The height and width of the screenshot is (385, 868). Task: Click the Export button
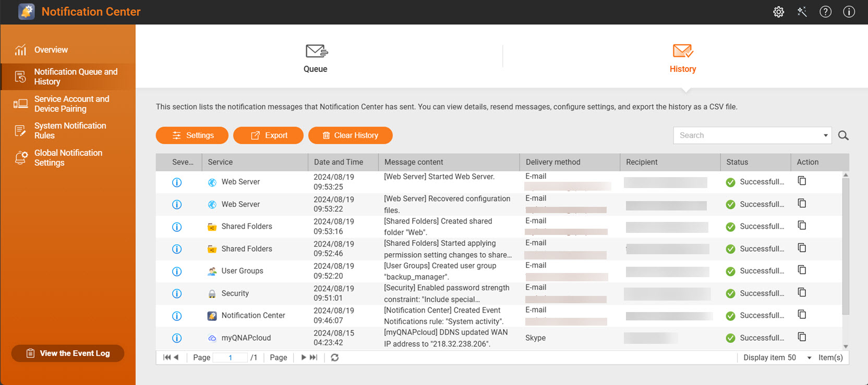268,135
